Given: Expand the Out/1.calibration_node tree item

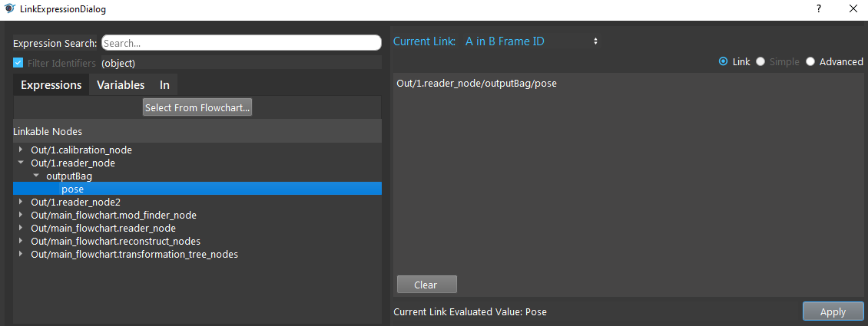Looking at the screenshot, I should coord(21,150).
